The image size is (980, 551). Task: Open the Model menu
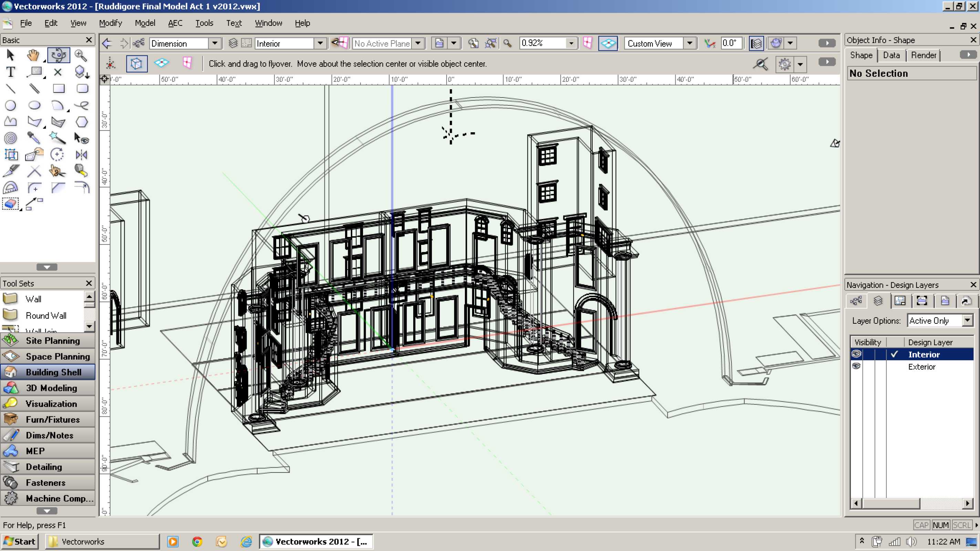tap(145, 23)
